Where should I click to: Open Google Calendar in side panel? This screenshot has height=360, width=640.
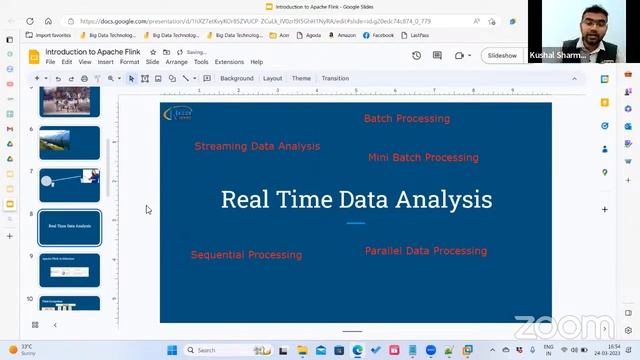tap(604, 79)
